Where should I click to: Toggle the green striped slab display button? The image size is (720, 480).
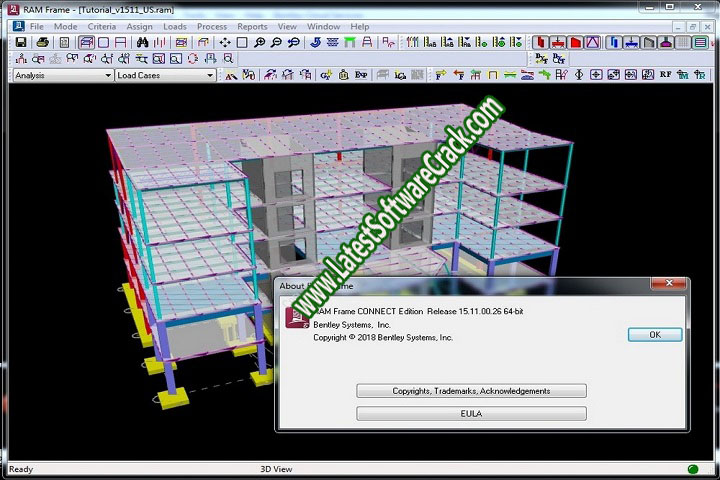701,43
